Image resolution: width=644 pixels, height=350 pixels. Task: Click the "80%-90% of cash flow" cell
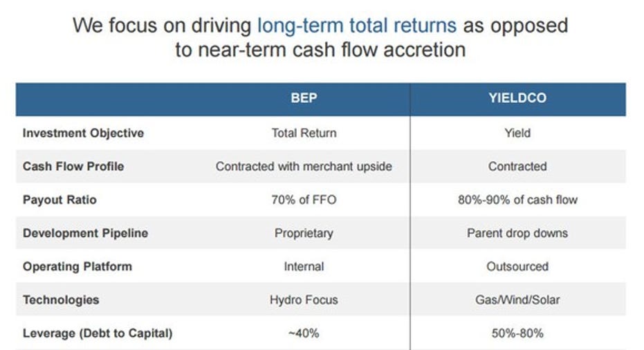pyautogui.click(x=517, y=200)
